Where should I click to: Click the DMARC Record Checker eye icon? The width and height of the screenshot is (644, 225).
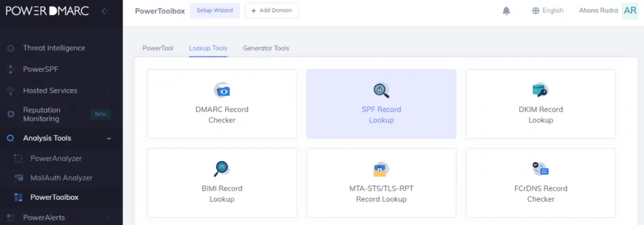click(x=222, y=90)
